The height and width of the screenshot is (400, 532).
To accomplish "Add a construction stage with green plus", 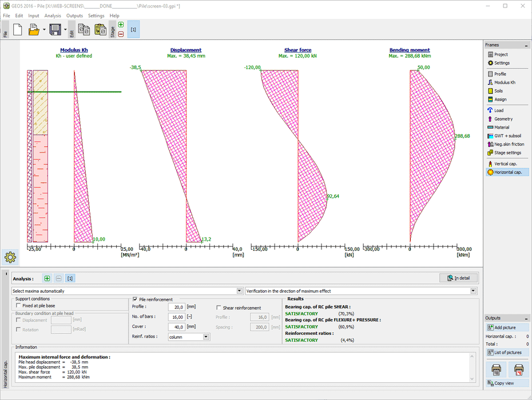I will click(121, 25).
